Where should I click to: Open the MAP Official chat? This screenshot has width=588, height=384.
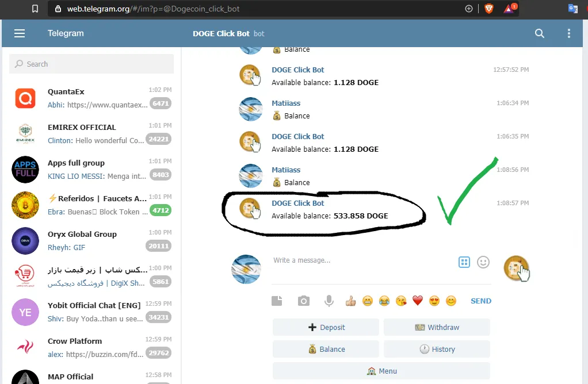[91, 376]
